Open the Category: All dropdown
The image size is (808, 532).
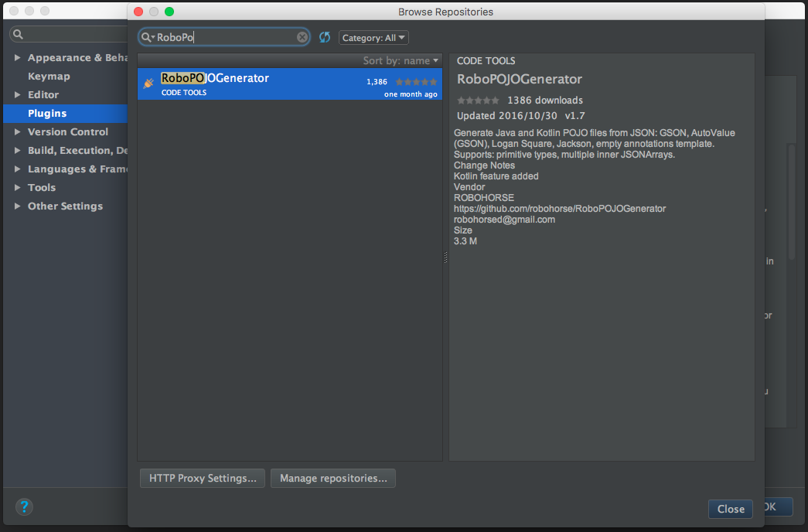click(x=373, y=38)
